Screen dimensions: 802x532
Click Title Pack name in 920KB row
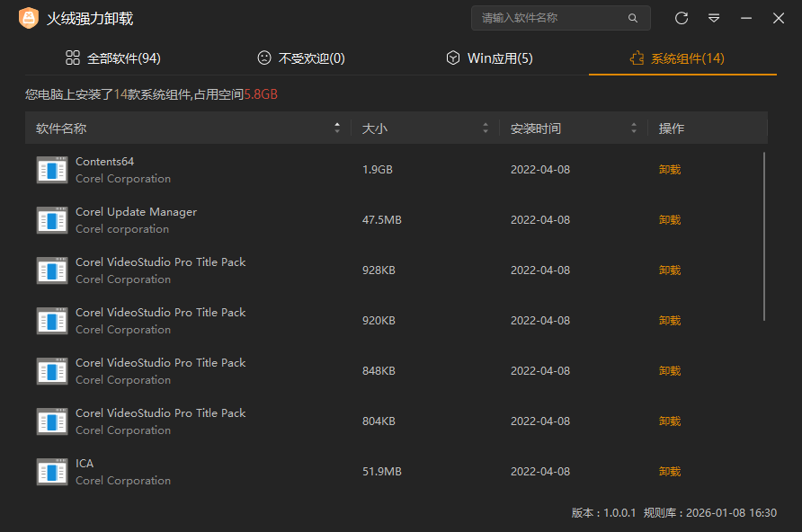click(161, 313)
